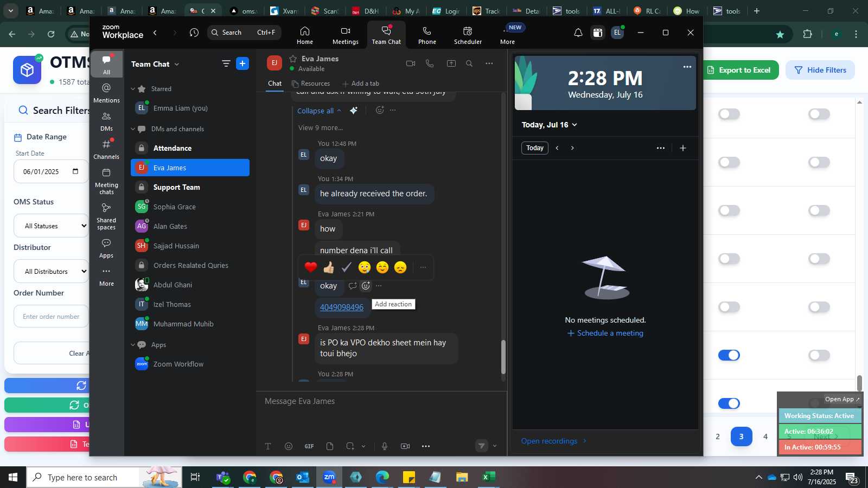Image resolution: width=868 pixels, height=488 pixels.
Task: Open Shared spaces in sidebar
Action: [x=106, y=216]
